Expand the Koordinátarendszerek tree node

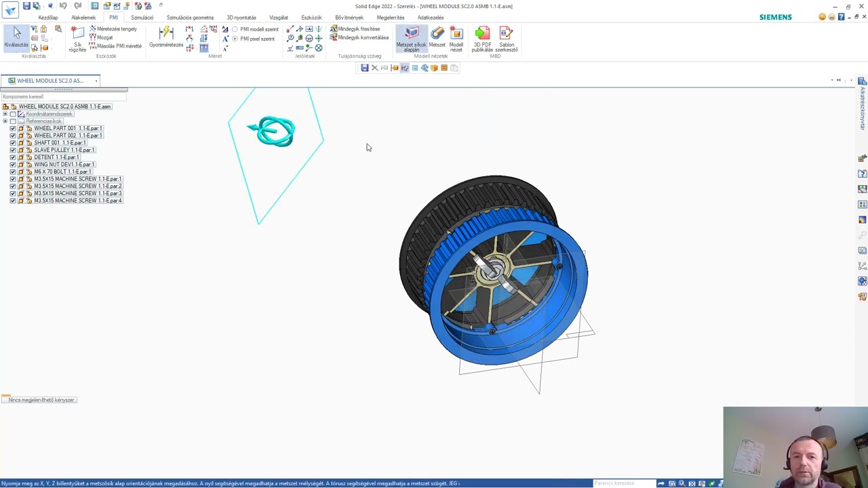pyautogui.click(x=5, y=114)
